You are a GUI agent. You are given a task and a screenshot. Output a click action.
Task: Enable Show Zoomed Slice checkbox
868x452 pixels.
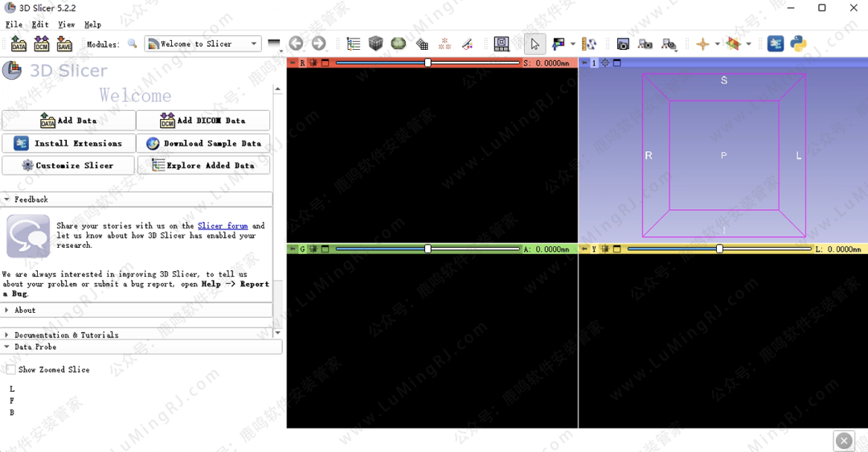(10, 369)
